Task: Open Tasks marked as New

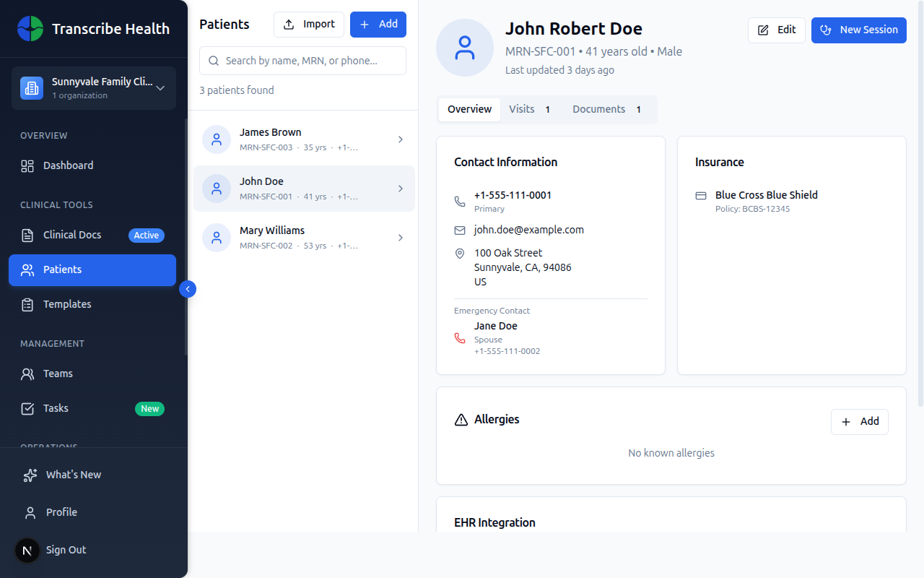Action: (x=56, y=407)
